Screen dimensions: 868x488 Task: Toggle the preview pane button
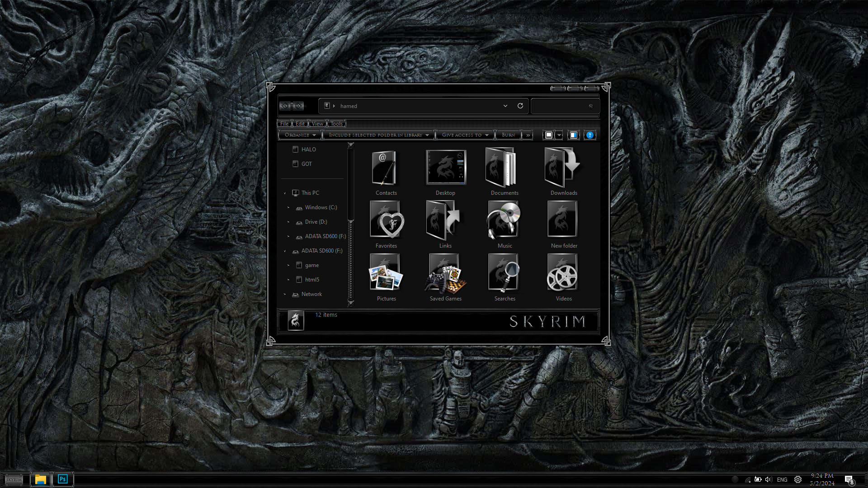[x=573, y=135]
